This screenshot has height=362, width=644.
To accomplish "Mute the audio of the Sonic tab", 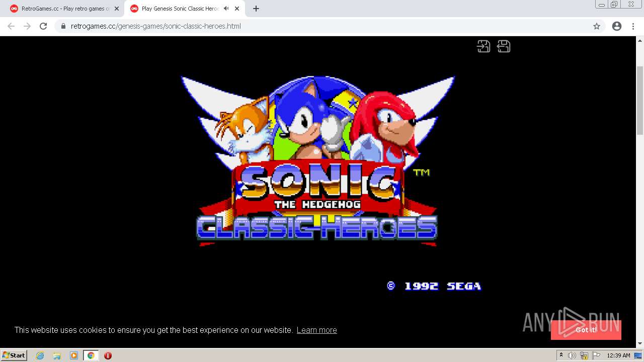I will tap(226, 9).
